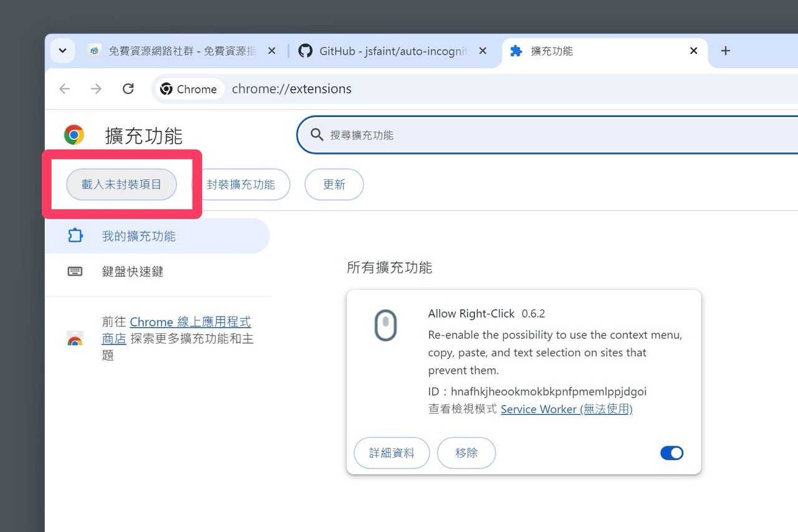Click the Allow Right-Click extension name
This screenshot has width=798, height=532.
click(x=471, y=313)
